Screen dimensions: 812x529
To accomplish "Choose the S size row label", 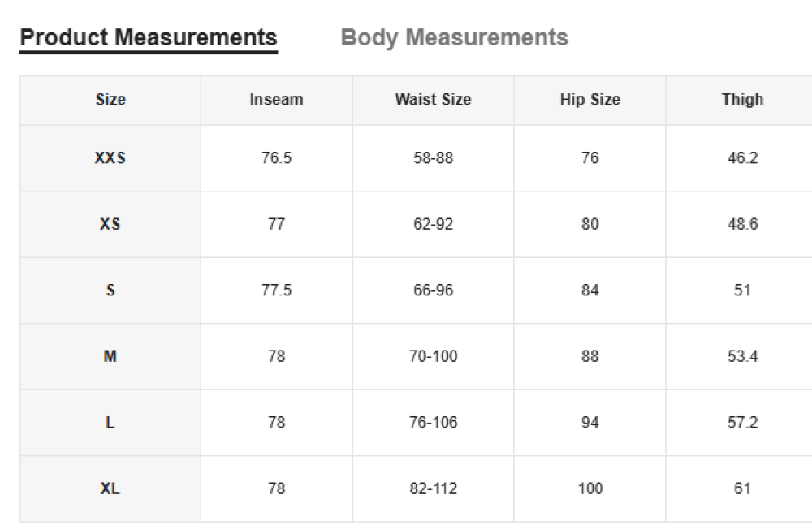I will pos(110,290).
